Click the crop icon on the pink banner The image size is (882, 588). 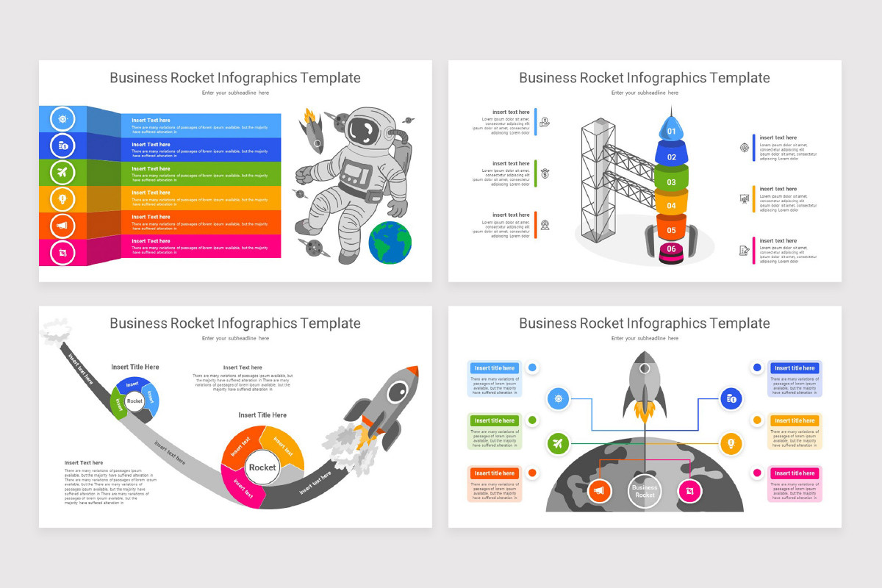(x=62, y=253)
